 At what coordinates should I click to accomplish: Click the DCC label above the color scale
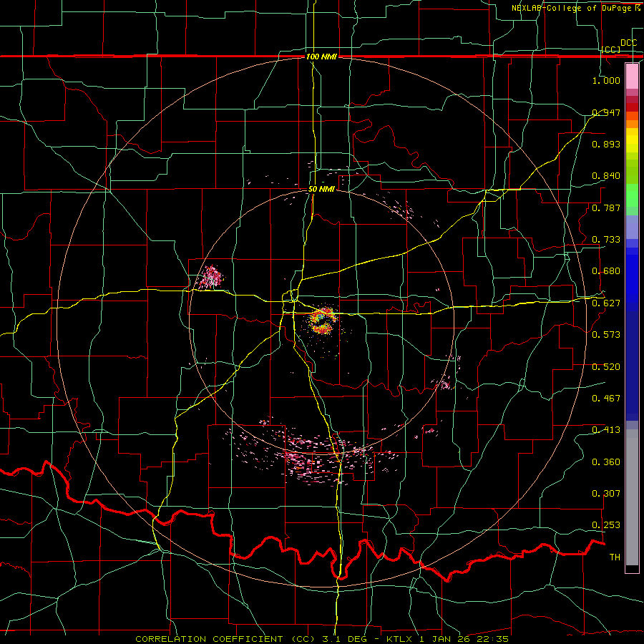628,43
